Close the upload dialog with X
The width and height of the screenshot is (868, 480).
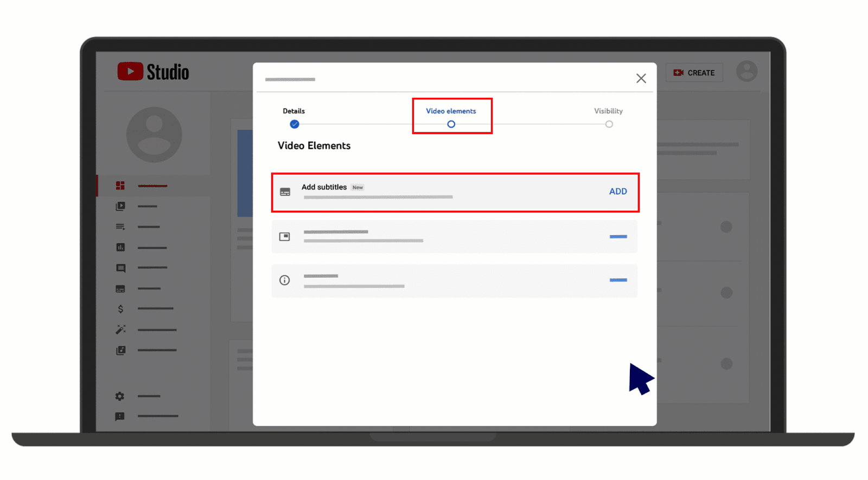(641, 78)
